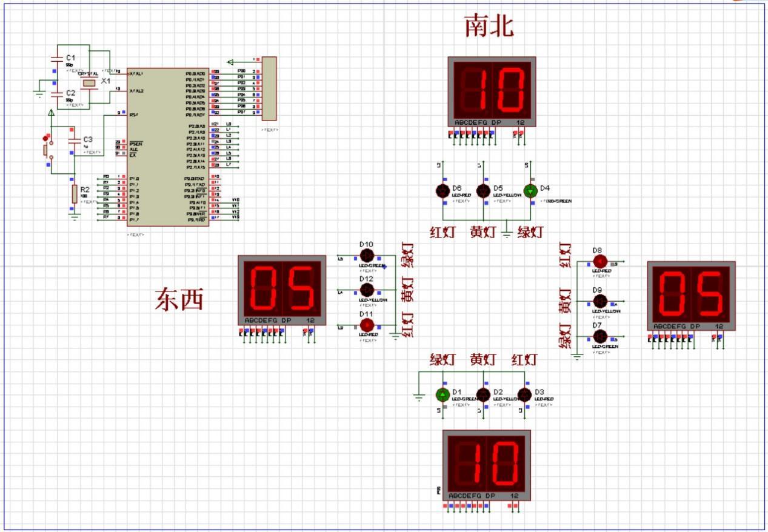
Task: Click the vertical 红灯 label beside D8
Action: coord(565,255)
